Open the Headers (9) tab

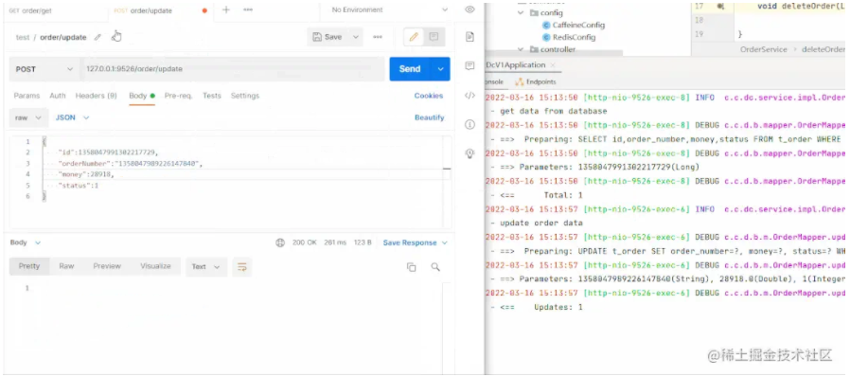click(97, 96)
